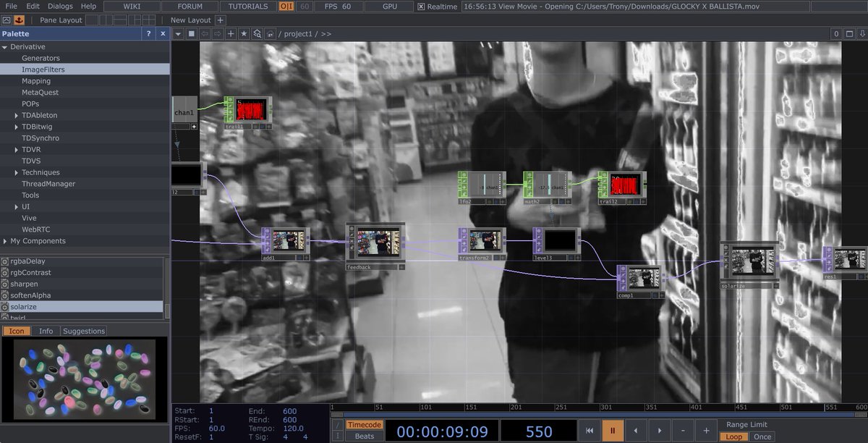Toggle the Realtime checkbox

(422, 7)
